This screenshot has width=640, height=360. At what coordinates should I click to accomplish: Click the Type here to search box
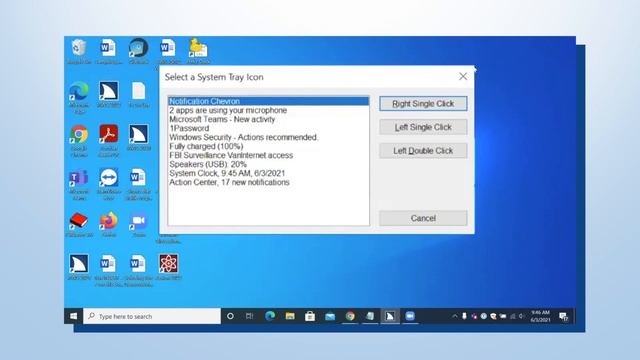tap(152, 316)
